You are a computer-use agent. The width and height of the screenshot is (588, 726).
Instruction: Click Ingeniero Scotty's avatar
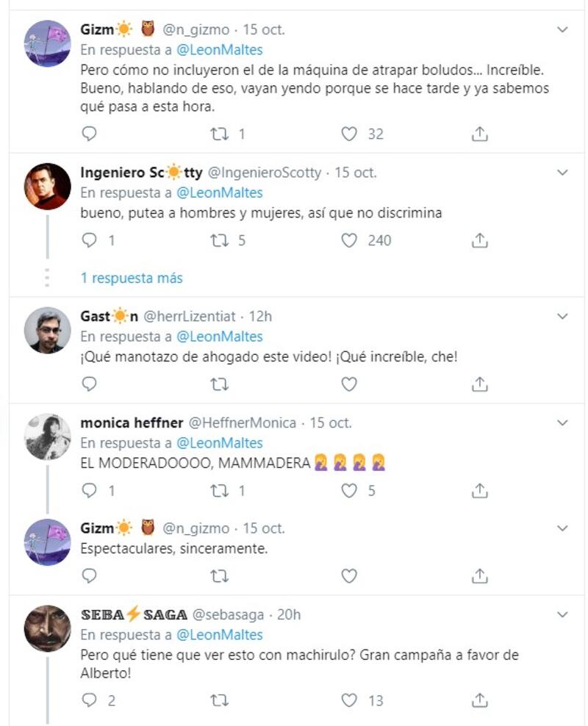coord(48,186)
